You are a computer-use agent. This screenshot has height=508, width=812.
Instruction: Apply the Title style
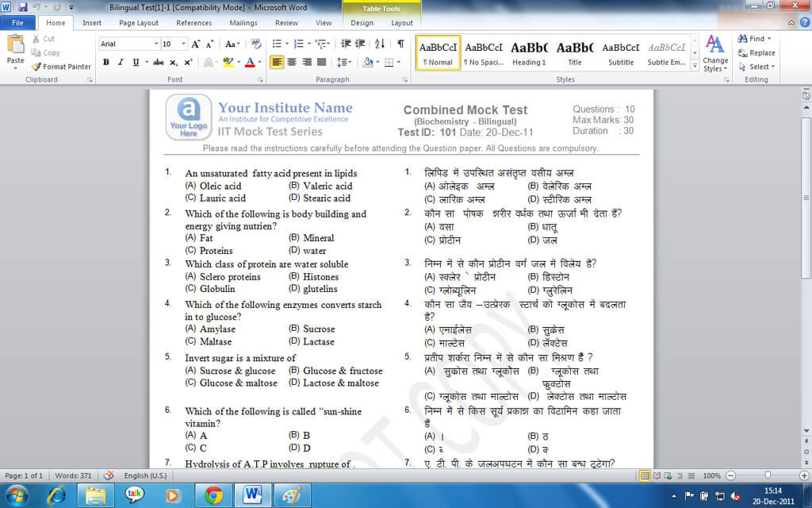tap(575, 52)
